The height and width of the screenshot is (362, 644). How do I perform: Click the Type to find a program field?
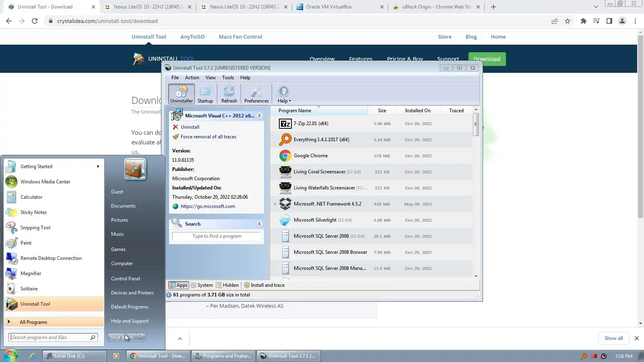(x=217, y=236)
